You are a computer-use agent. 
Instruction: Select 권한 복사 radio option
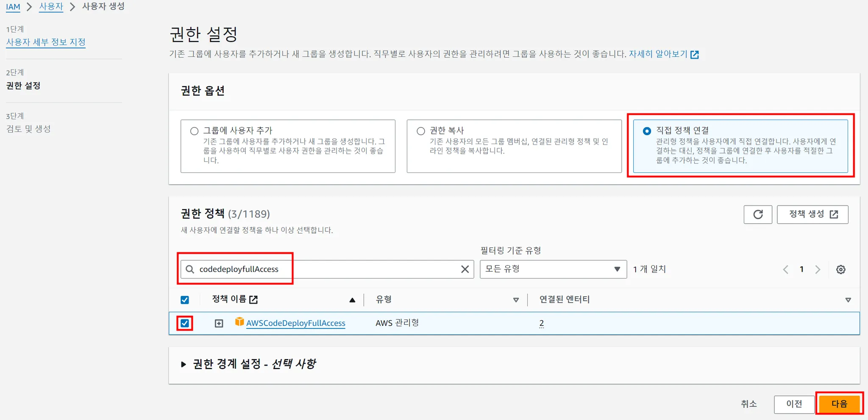[x=420, y=131]
